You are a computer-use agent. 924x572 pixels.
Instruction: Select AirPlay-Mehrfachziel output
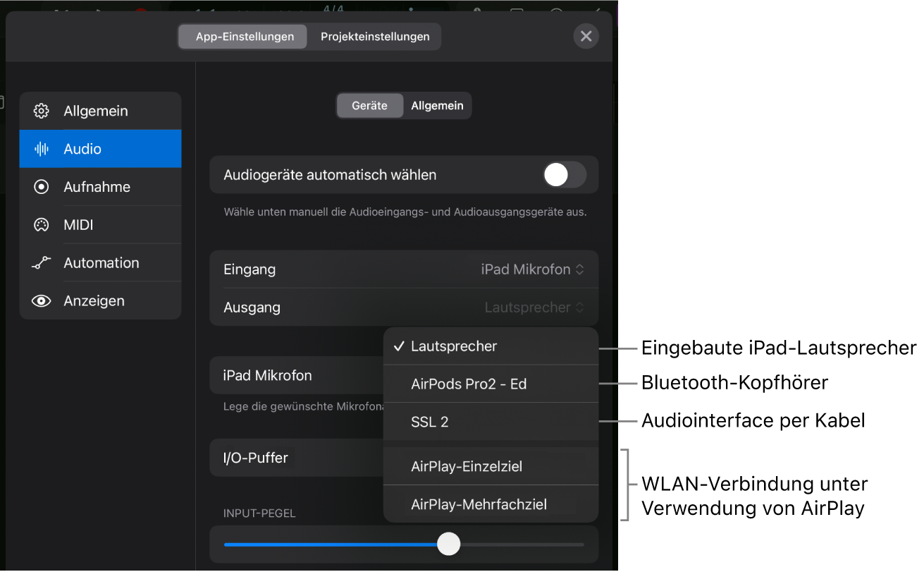click(491, 504)
